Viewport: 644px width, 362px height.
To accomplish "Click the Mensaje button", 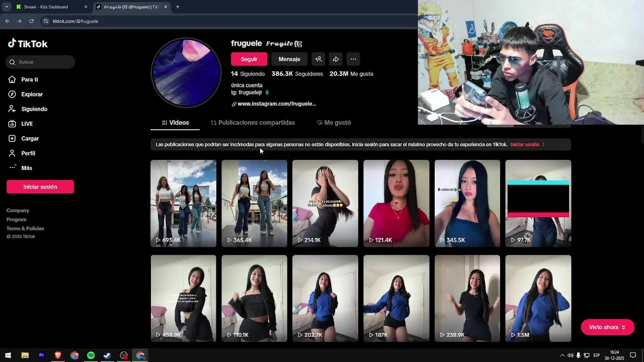I will point(289,59).
